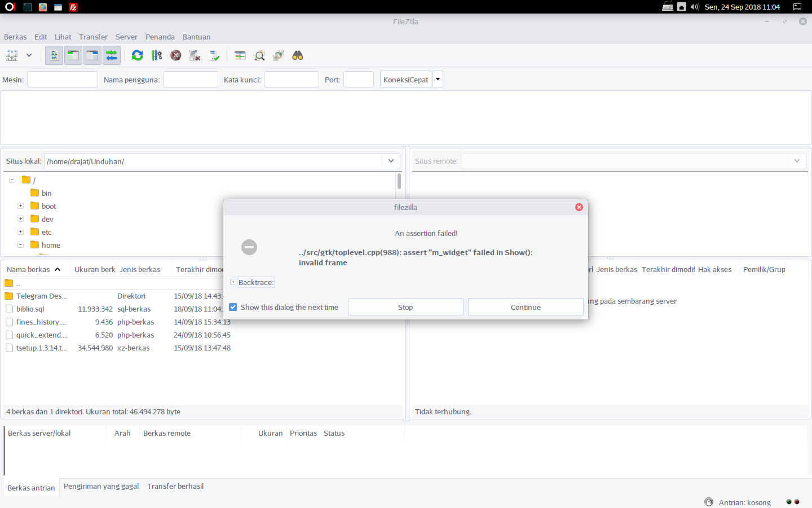Screen dimensions: 812x508
Task: Sort local files by Nama berkas
Action: point(37,269)
